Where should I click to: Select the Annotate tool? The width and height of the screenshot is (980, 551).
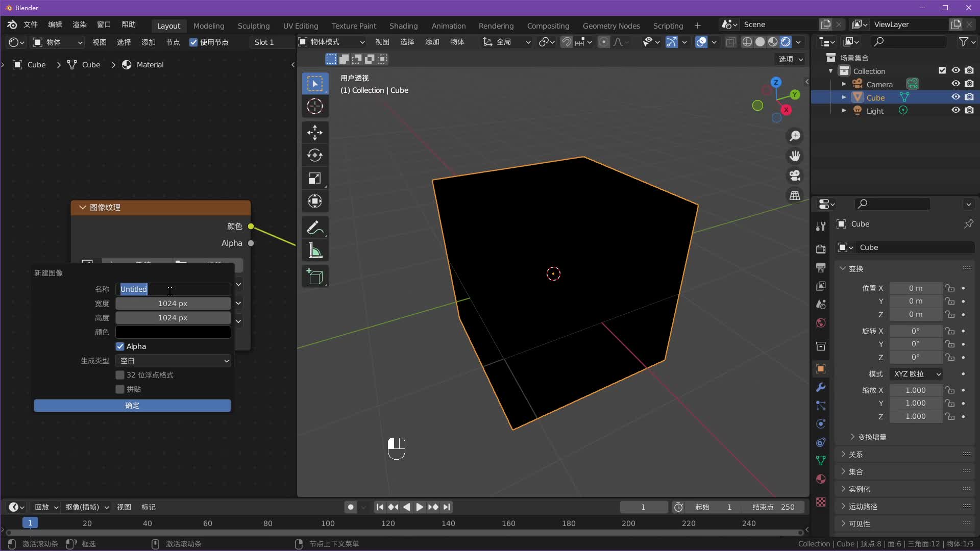[315, 228]
